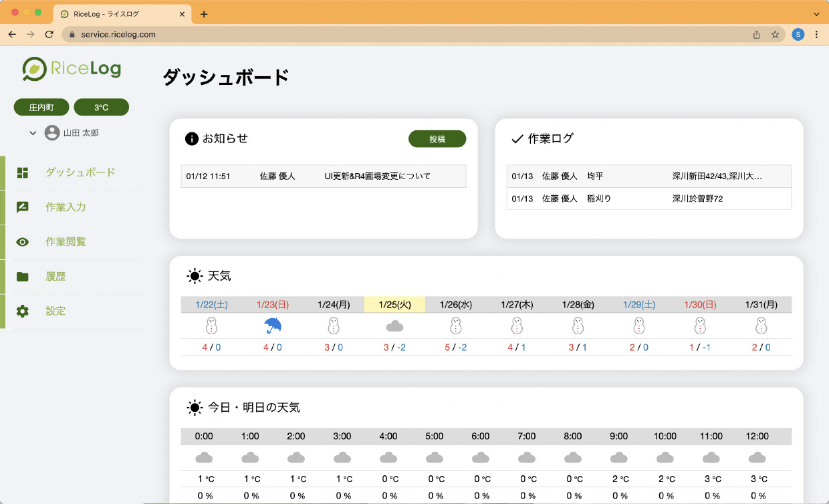
Task: Click the 3°C temperature button
Action: tap(101, 107)
